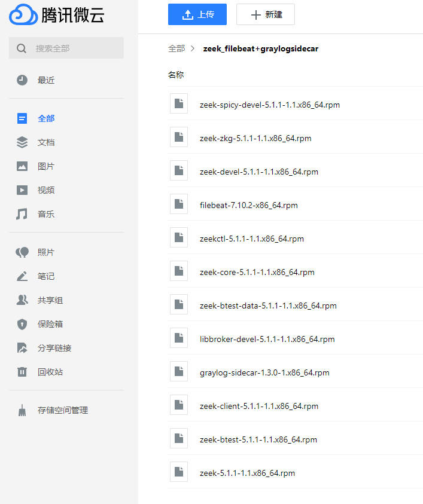This screenshot has width=423, height=504.
Task: Select zeek-spicy-devel-5.1.1-1.1.x86_64.rpm file name
Action: point(270,105)
